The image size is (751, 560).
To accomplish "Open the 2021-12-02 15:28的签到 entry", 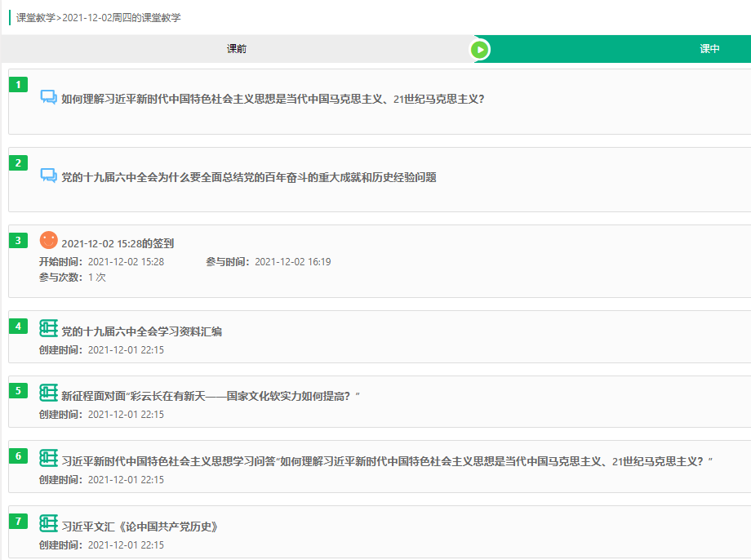I will (118, 243).
